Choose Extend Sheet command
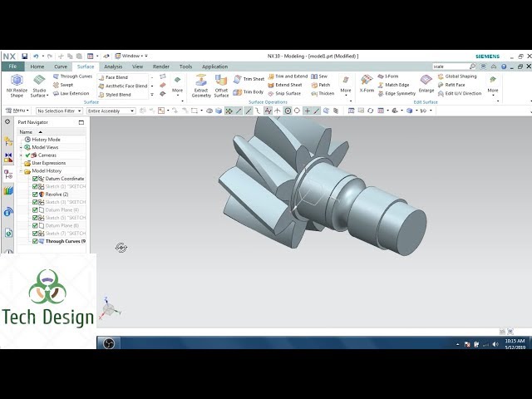The image size is (532, 399). [284, 85]
